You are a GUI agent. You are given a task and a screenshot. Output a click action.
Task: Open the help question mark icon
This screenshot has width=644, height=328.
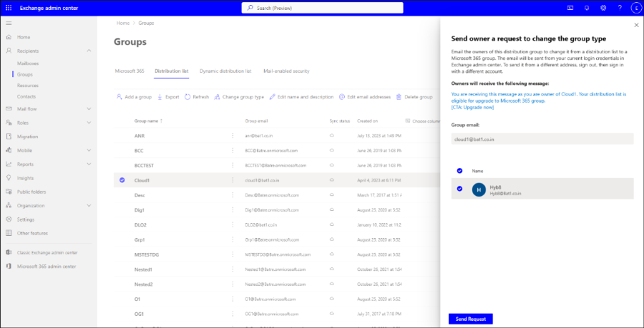pos(620,8)
